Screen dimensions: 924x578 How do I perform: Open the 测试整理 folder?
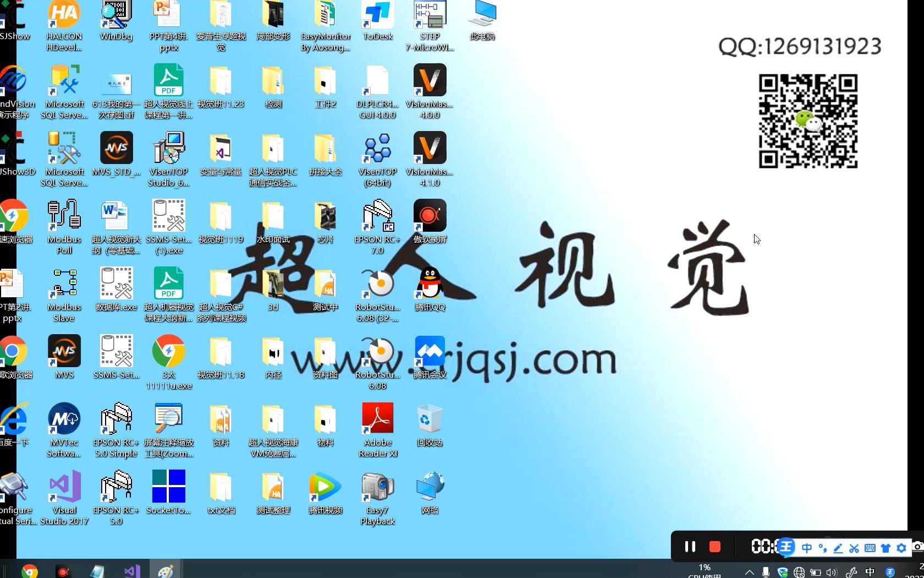pyautogui.click(x=273, y=492)
